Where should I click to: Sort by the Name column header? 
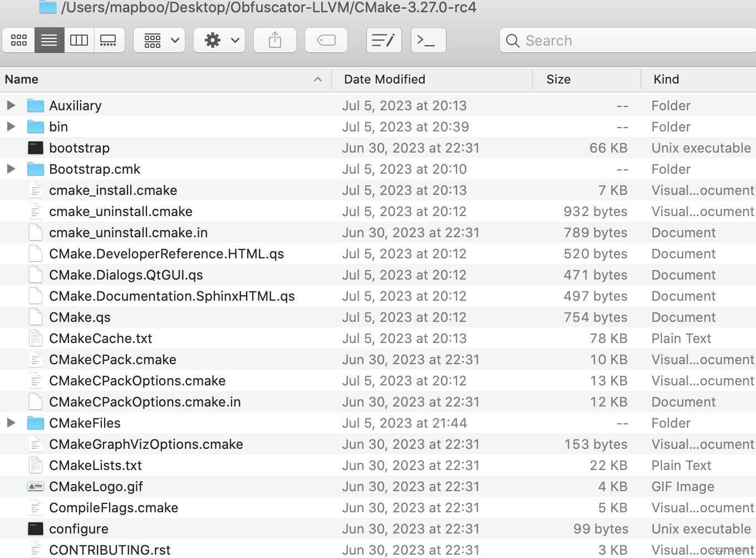click(165, 79)
